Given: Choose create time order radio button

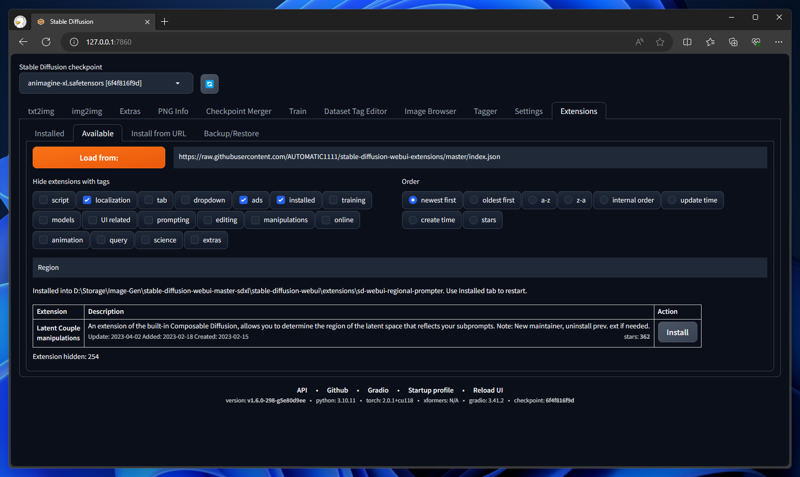Looking at the screenshot, I should tap(413, 220).
